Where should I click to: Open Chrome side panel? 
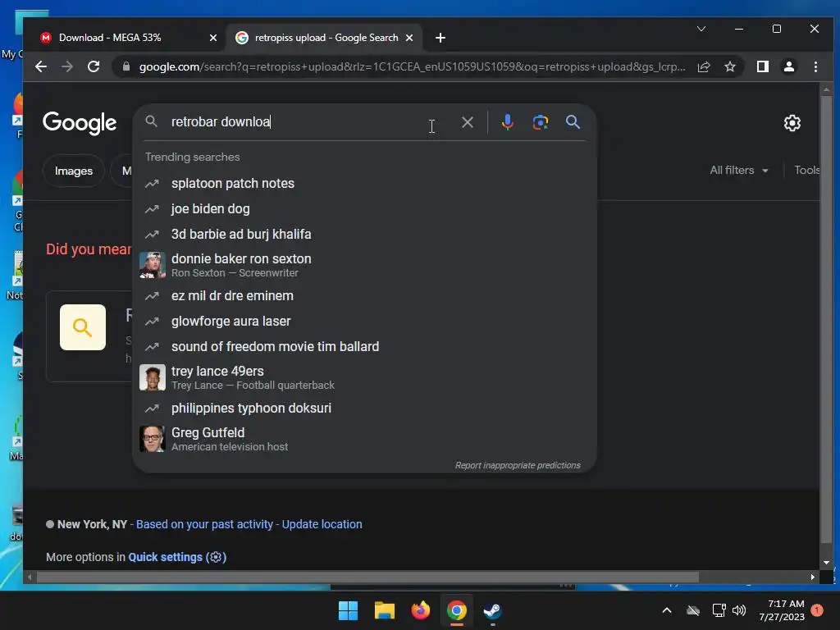tap(762, 66)
